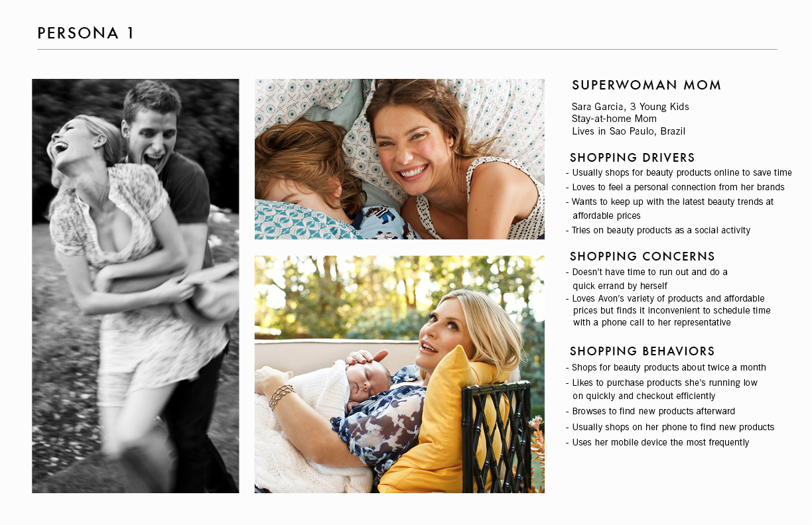
Task: Click the SHOPPING BEHAVIORS heading
Action: 642,351
